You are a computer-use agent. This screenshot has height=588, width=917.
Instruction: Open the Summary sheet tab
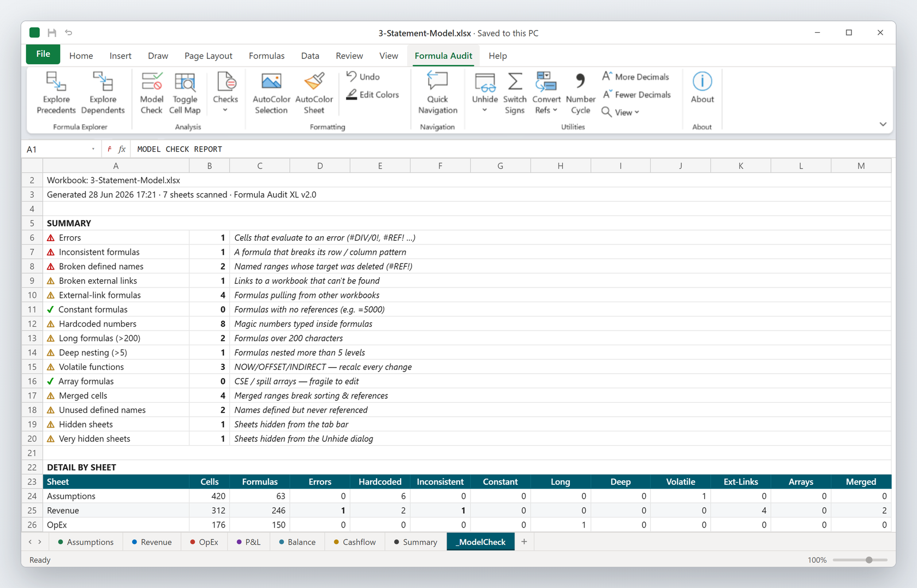tap(415, 542)
